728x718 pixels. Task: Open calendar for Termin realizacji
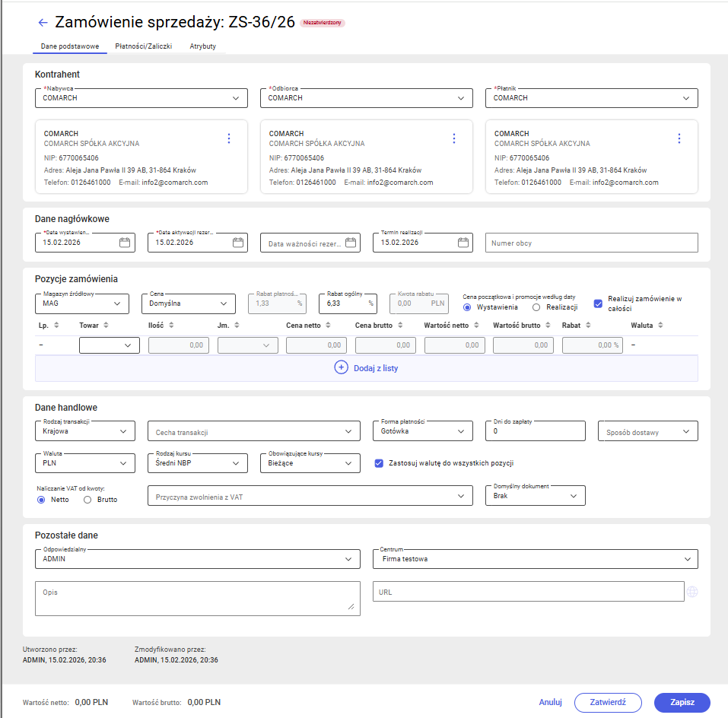click(x=463, y=243)
